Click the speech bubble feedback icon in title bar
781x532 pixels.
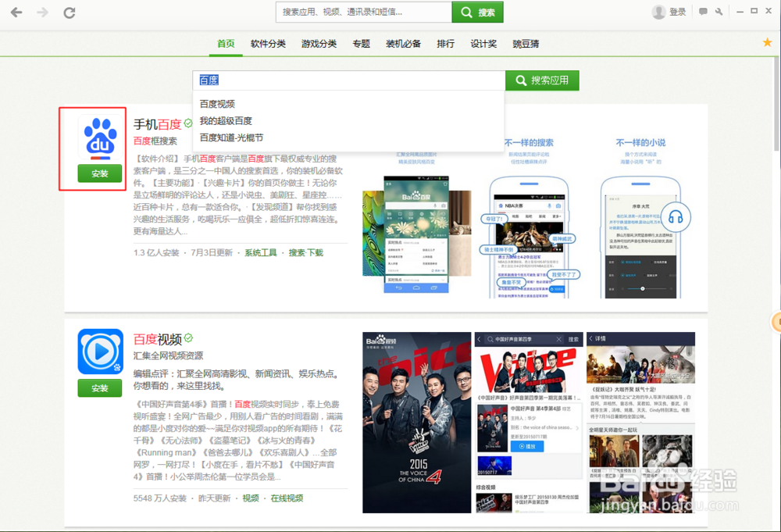pos(701,12)
